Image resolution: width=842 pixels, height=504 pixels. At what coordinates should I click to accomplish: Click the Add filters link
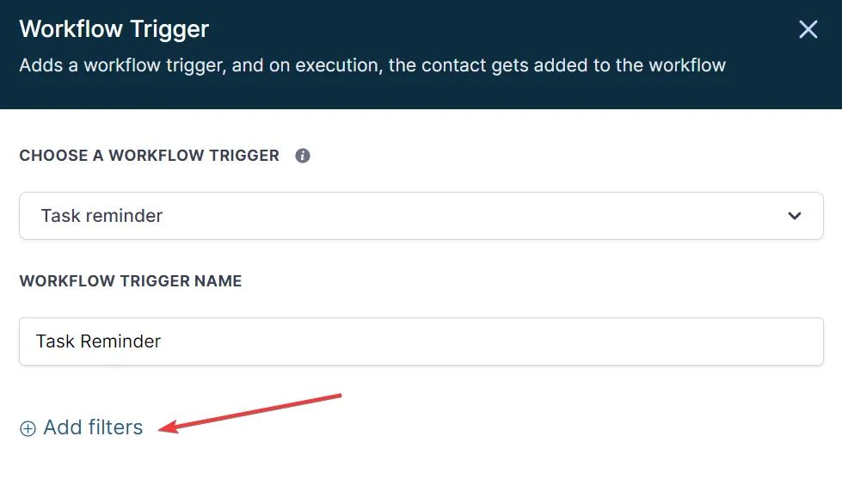pyautogui.click(x=82, y=427)
